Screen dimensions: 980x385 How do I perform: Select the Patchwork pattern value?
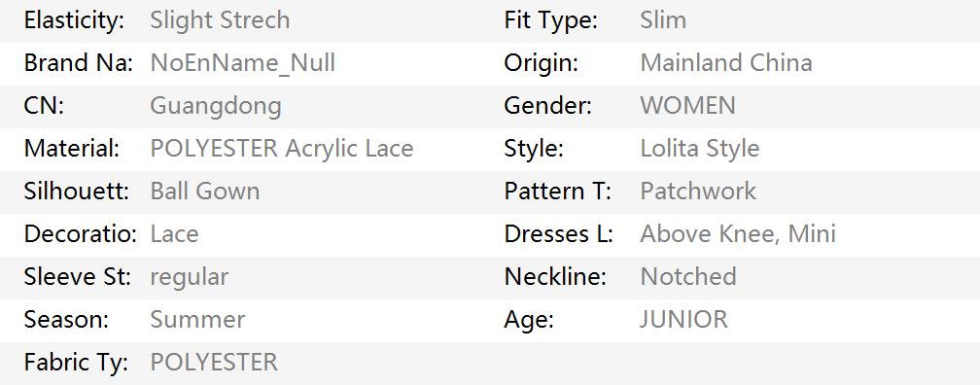(698, 192)
